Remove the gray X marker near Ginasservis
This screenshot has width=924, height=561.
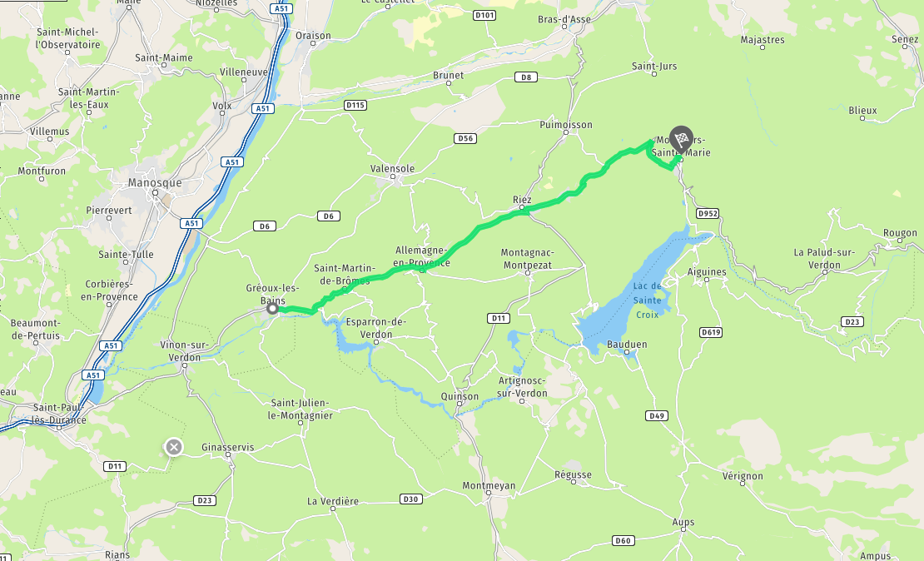click(173, 447)
